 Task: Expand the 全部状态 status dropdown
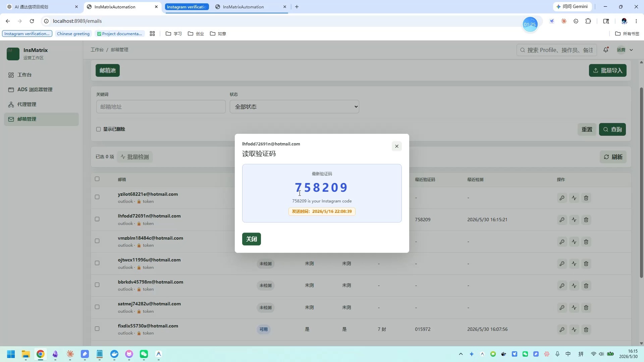[294, 107]
